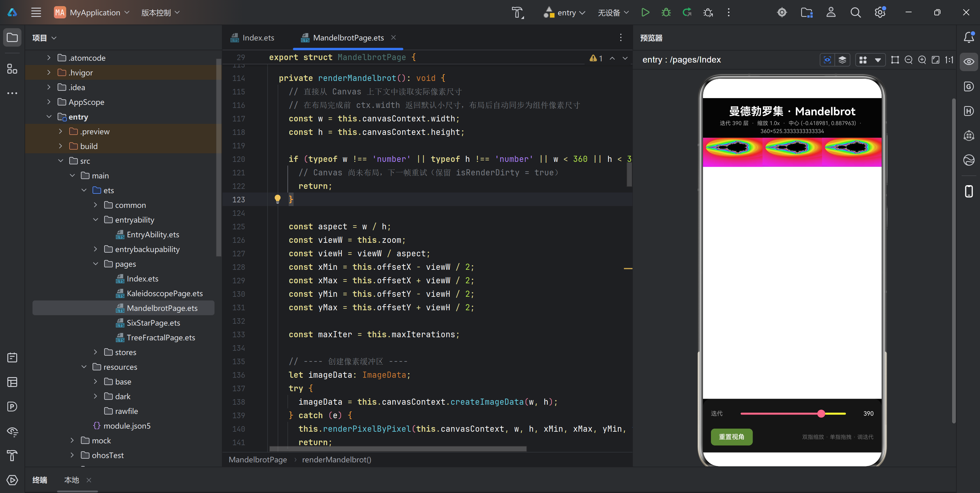Click the rotate/crop frame icon in Previewer

895,60
